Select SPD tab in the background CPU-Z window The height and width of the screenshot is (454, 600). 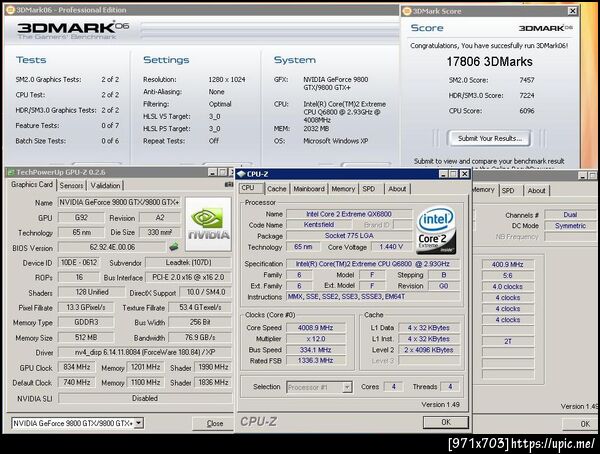508,190
